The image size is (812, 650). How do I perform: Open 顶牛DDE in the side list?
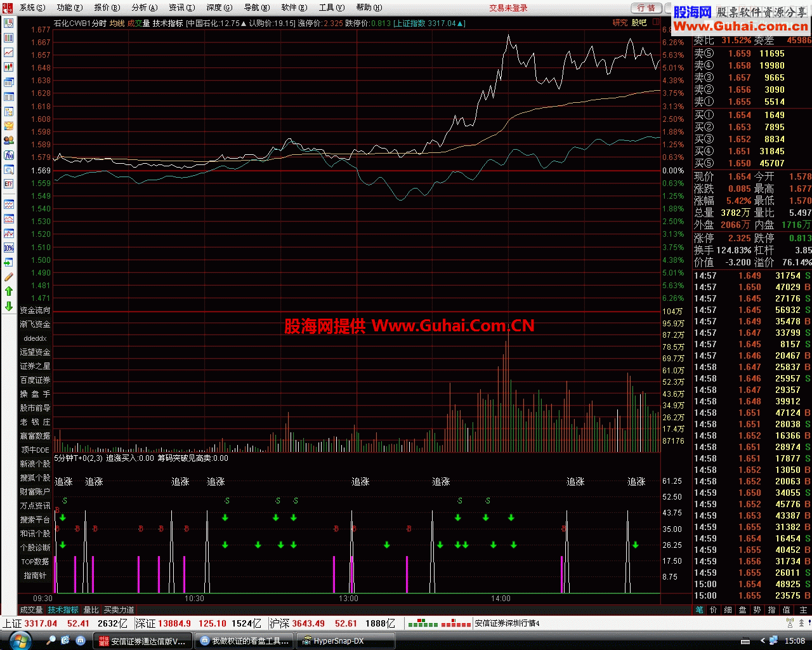coord(35,450)
